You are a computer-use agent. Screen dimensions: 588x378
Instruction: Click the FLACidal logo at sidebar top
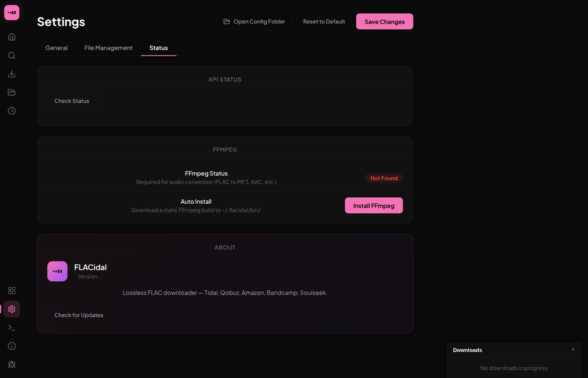(x=12, y=13)
